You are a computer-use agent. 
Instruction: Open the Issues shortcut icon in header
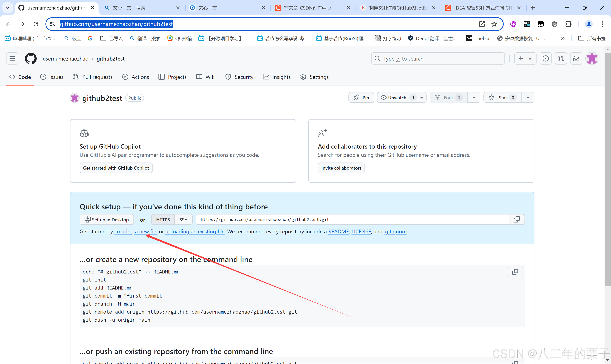click(x=546, y=58)
